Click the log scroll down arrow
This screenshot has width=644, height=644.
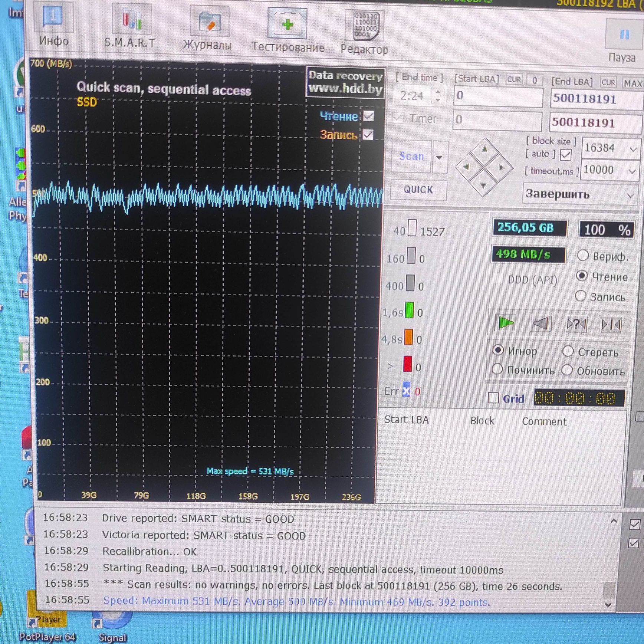tap(608, 605)
